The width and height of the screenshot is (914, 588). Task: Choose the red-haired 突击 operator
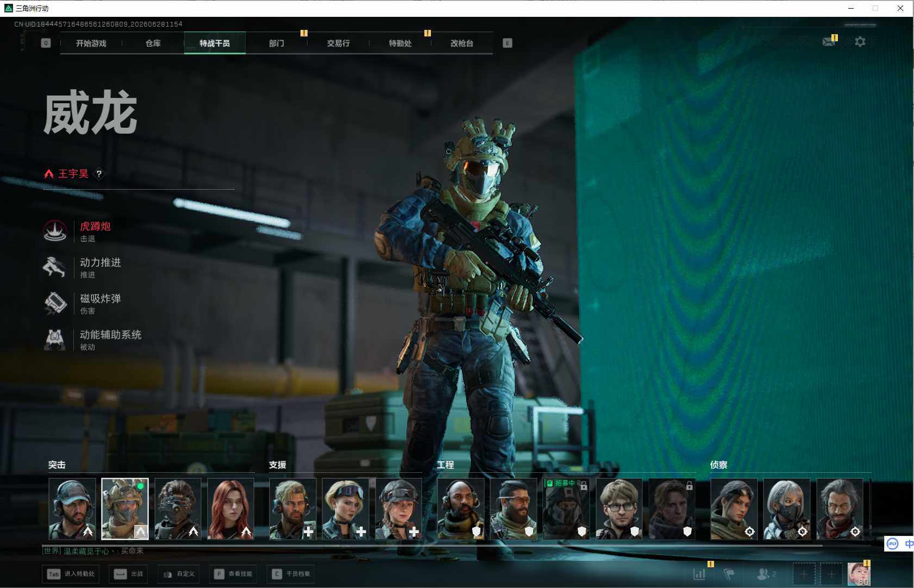click(x=231, y=509)
